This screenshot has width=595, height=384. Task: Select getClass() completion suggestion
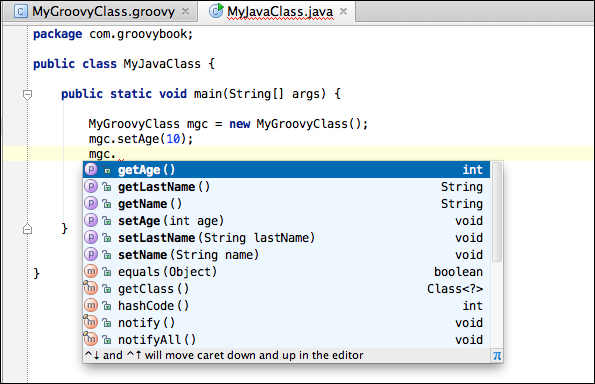(286, 289)
